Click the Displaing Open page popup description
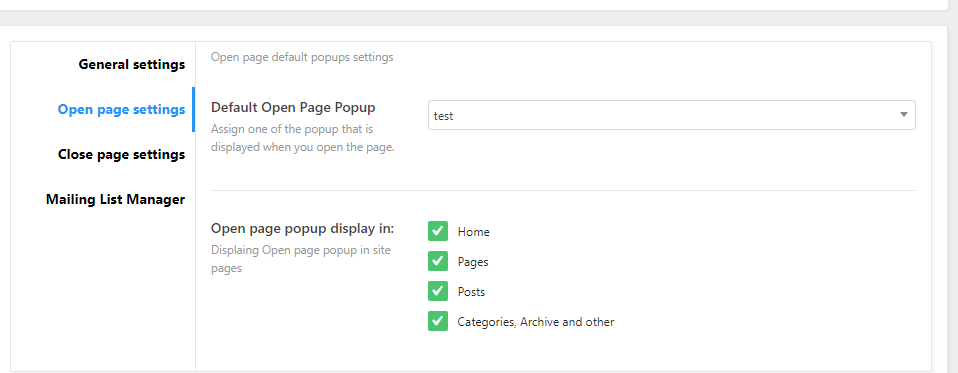The width and height of the screenshot is (958, 373). pos(301,259)
